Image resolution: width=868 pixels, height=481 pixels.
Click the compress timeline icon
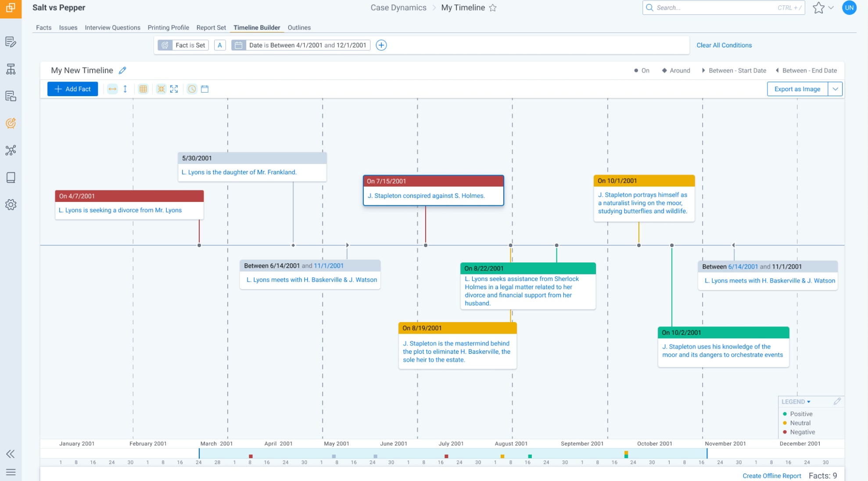tap(161, 89)
